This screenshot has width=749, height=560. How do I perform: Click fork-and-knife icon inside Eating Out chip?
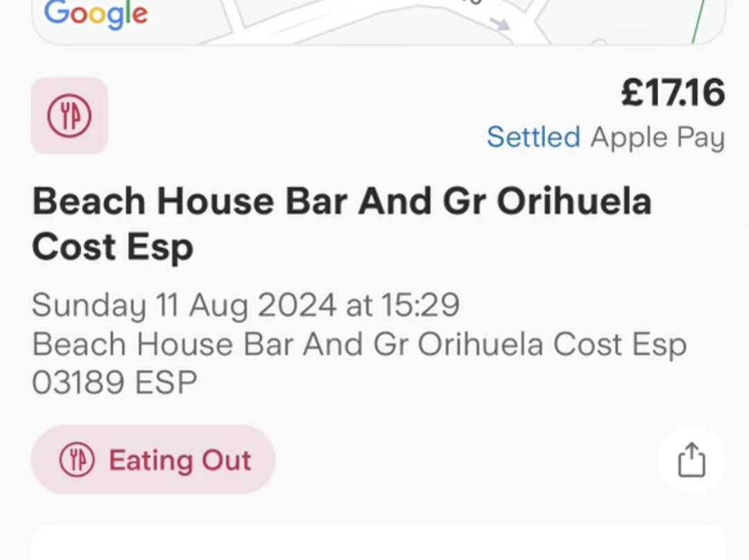(77, 460)
